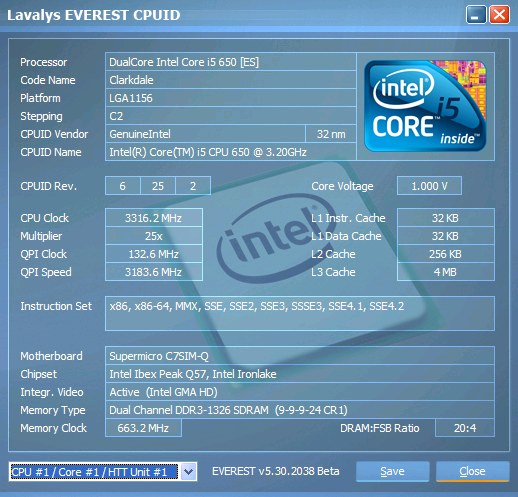Screen dimensions: 518x497
Task: Click the code name value Clarkdale
Action: tap(231, 80)
